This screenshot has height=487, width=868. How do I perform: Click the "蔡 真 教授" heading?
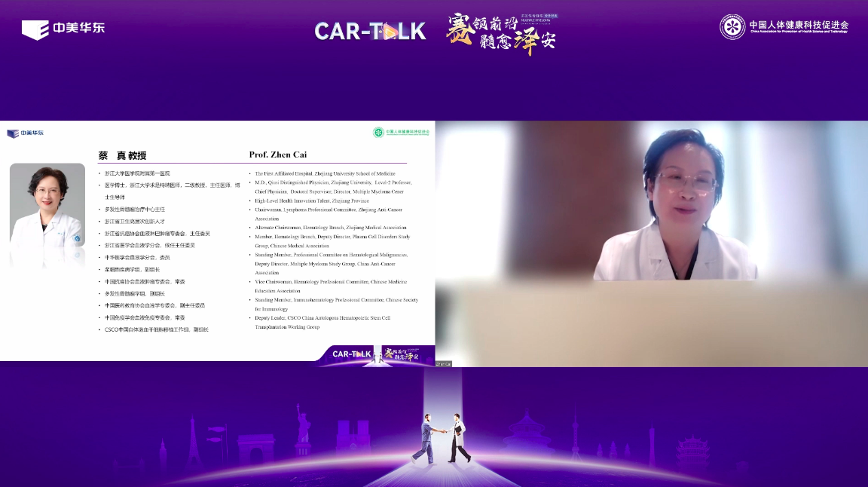[x=124, y=156]
